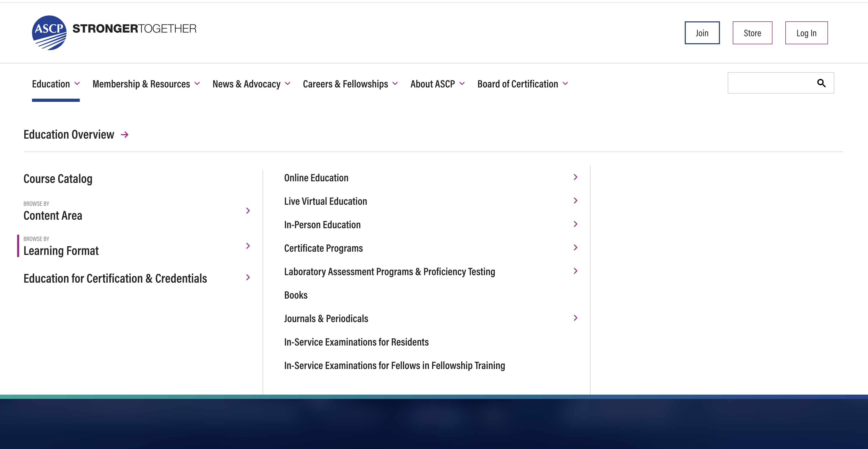Image resolution: width=868 pixels, height=449 pixels.
Task: Click chevron next to About ASCP
Action: click(x=462, y=83)
